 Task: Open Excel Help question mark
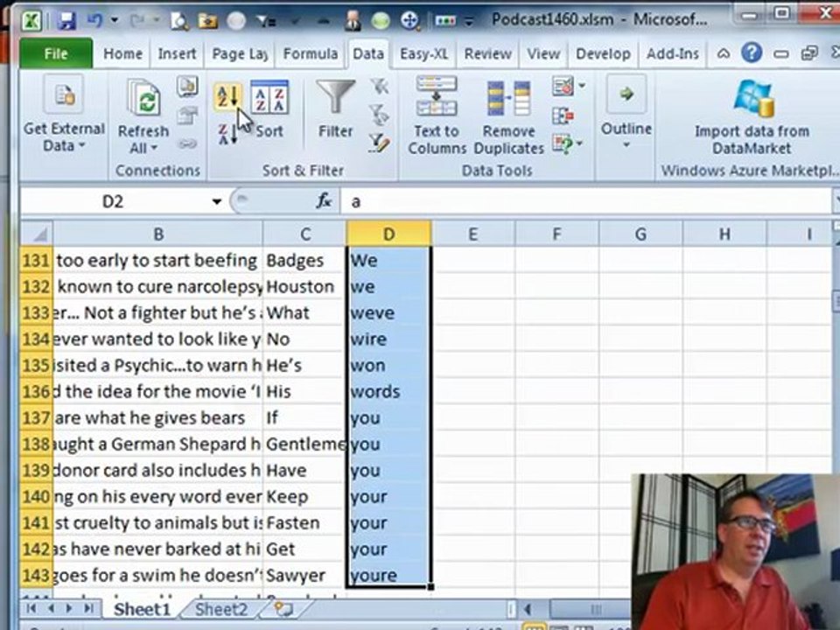coord(752,53)
